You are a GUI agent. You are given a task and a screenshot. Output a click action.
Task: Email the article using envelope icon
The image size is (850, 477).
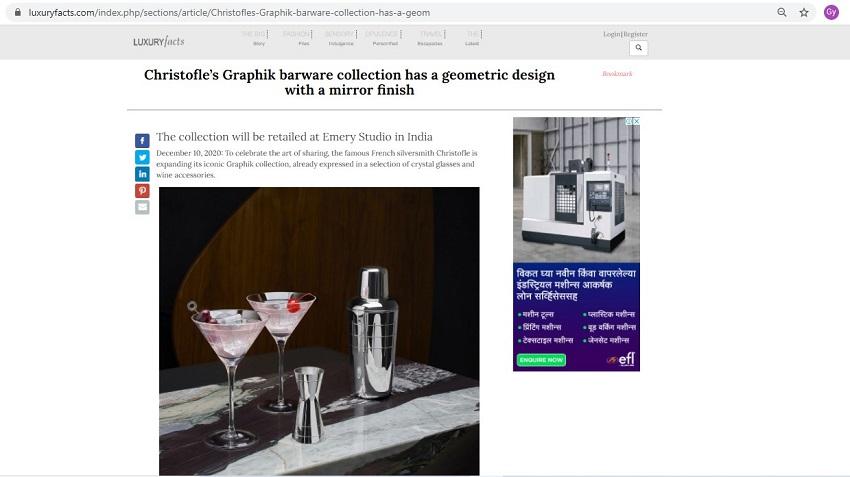tap(142, 207)
